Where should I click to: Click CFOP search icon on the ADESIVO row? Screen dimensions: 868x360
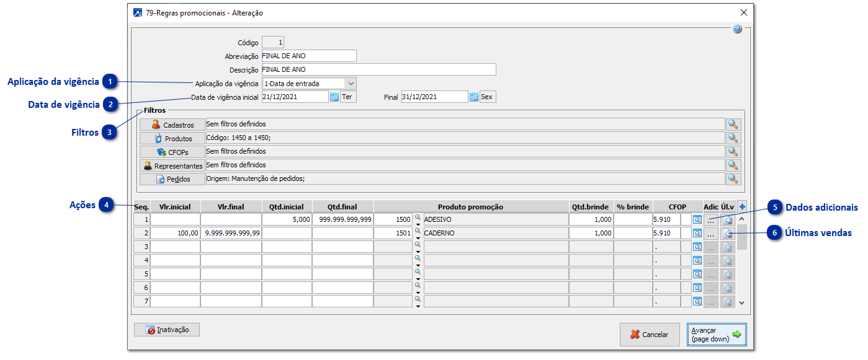tap(697, 219)
